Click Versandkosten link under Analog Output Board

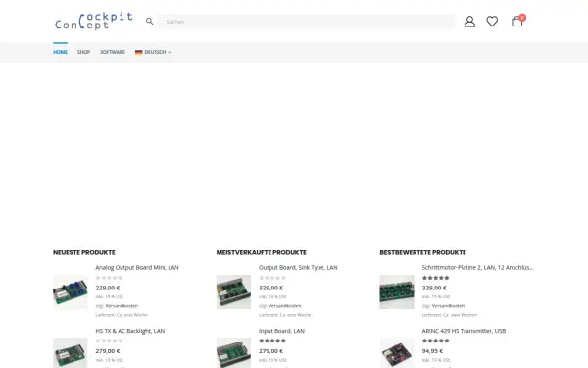[x=122, y=306]
